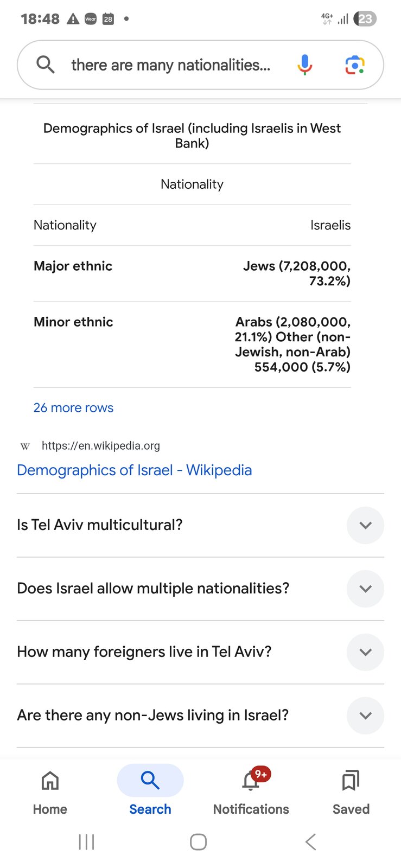Image resolution: width=401 pixels, height=868 pixels.
Task: Expand 'Does Israel allow multiple nationalities?' question
Action: [365, 589]
